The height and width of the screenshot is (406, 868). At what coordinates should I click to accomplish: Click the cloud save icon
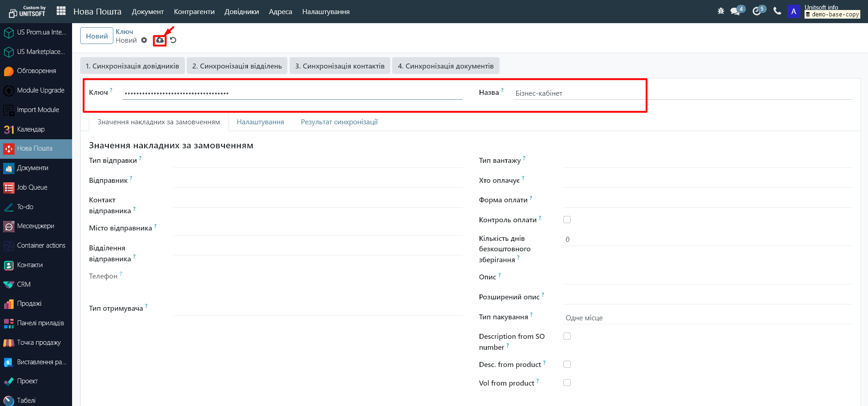click(160, 40)
